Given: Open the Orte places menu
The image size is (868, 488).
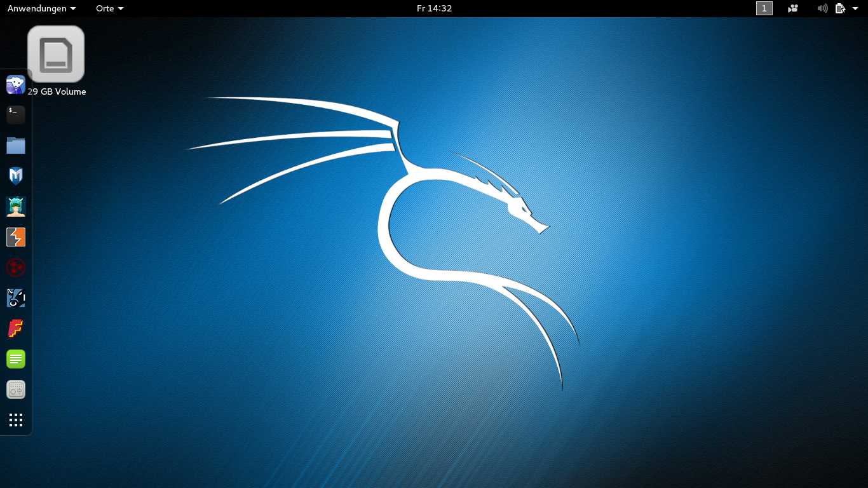Looking at the screenshot, I should [110, 8].
